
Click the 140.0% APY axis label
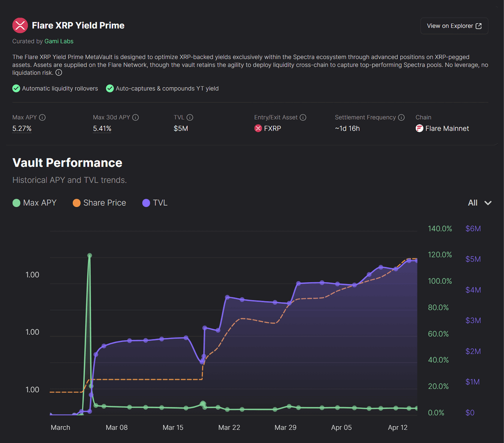[440, 229]
